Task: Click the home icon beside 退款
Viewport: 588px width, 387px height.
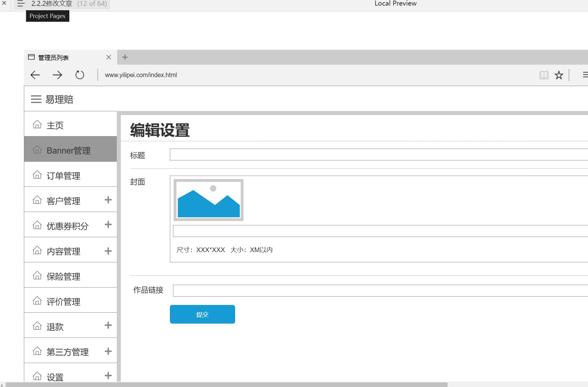Action: pyautogui.click(x=37, y=326)
